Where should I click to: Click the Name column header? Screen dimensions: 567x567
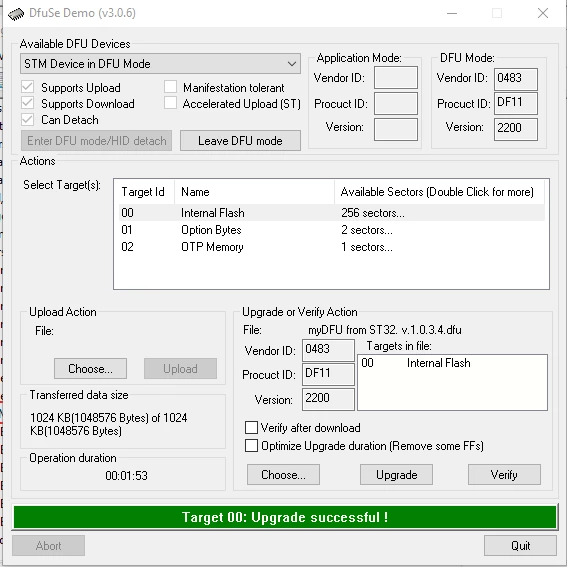pos(255,192)
